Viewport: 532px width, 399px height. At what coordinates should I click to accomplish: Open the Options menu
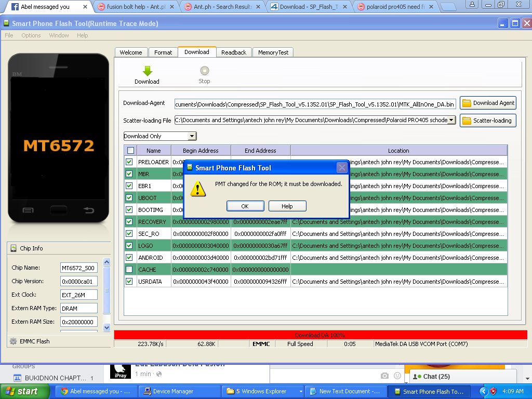pyautogui.click(x=31, y=35)
